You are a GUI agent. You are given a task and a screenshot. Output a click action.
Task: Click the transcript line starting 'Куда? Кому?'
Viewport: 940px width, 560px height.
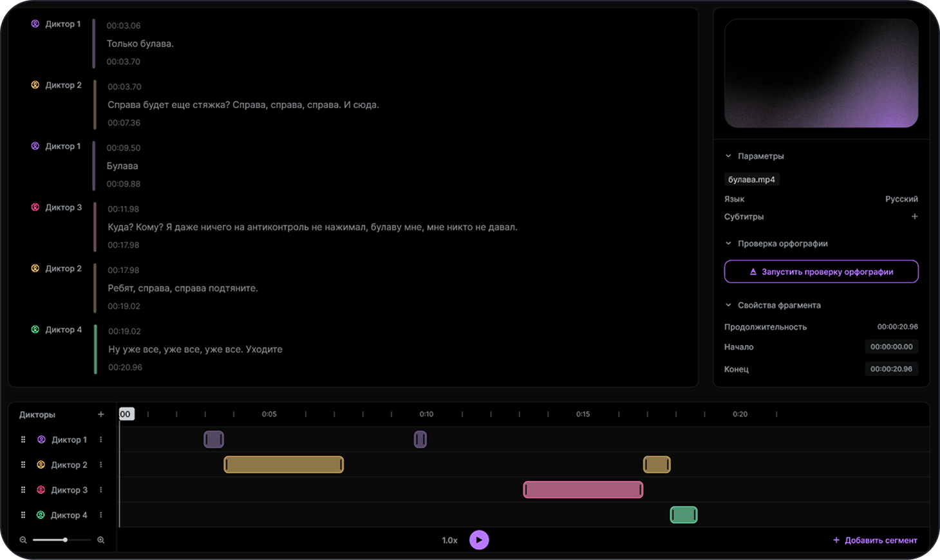[x=313, y=227]
